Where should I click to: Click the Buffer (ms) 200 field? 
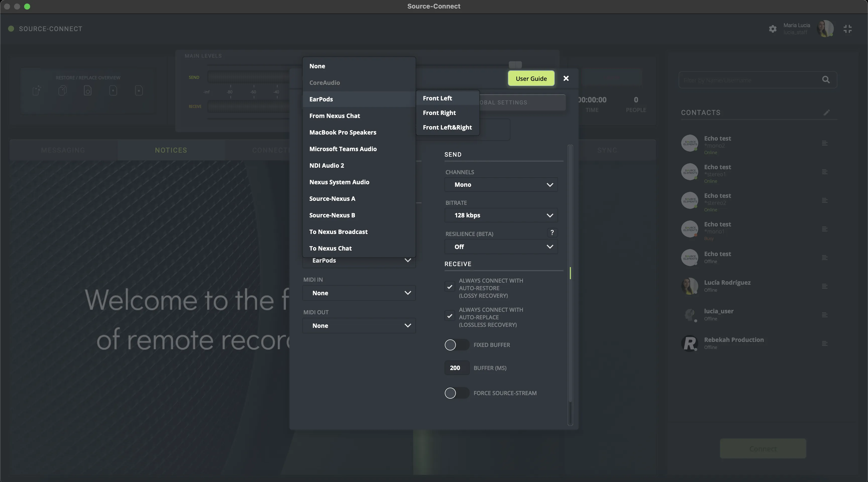pos(457,368)
